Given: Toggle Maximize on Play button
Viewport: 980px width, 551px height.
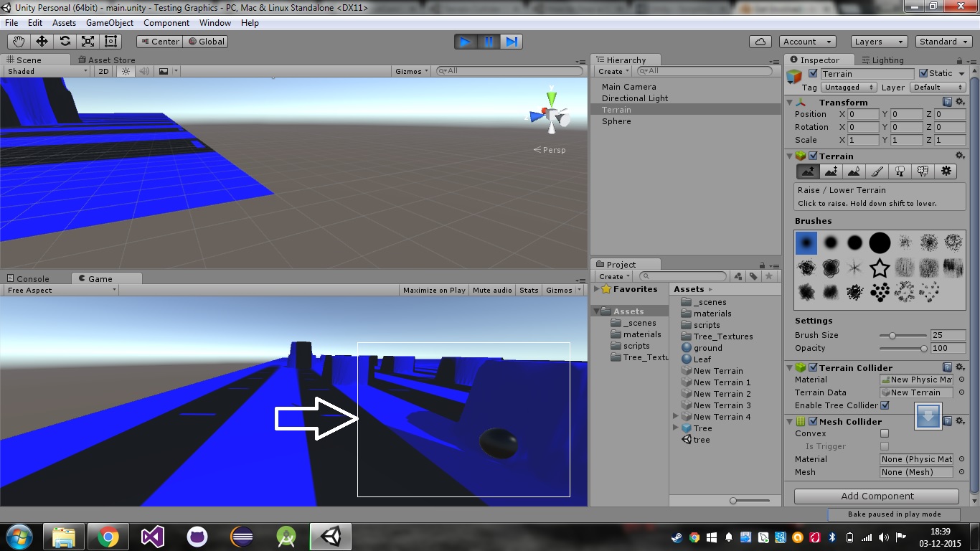Looking at the screenshot, I should (x=434, y=291).
